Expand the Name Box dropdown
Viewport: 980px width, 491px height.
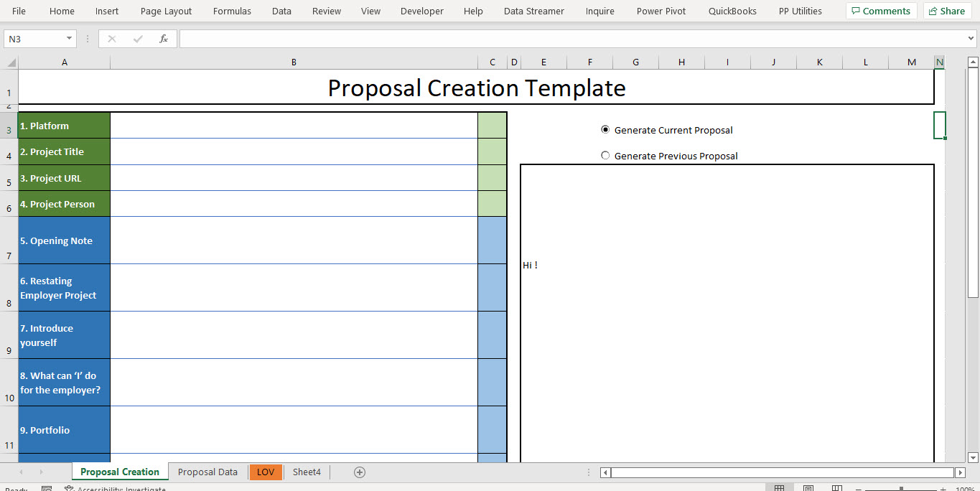(x=70, y=39)
